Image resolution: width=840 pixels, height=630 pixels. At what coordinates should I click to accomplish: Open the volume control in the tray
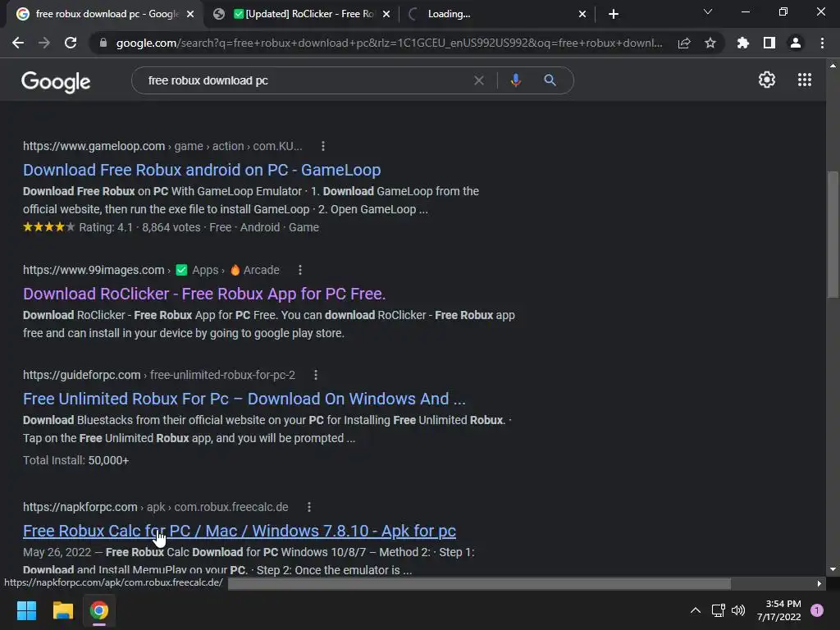738,610
